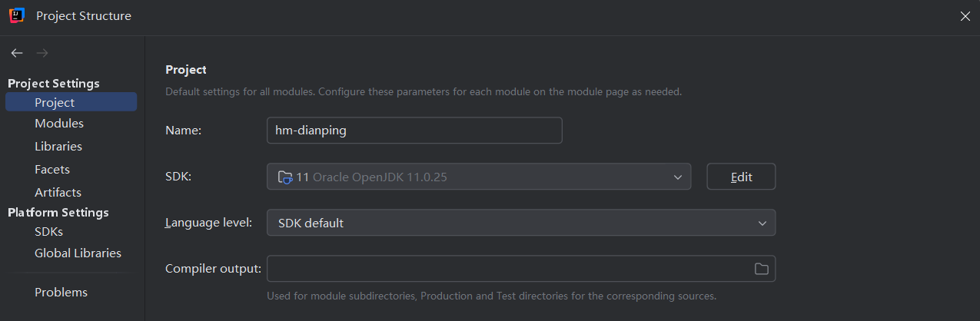The height and width of the screenshot is (321, 980).
Task: Expand the SDK dropdown arrow
Action: [677, 177]
